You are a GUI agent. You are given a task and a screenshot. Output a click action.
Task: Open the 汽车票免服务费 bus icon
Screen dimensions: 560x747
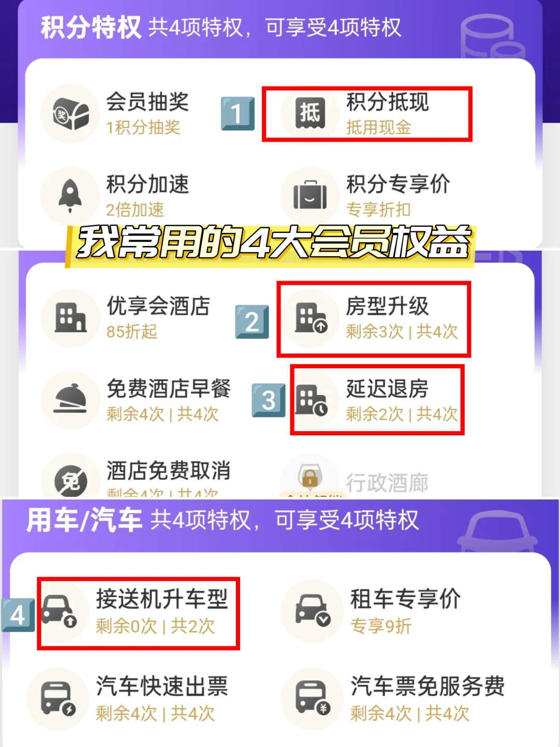pyautogui.click(x=313, y=699)
